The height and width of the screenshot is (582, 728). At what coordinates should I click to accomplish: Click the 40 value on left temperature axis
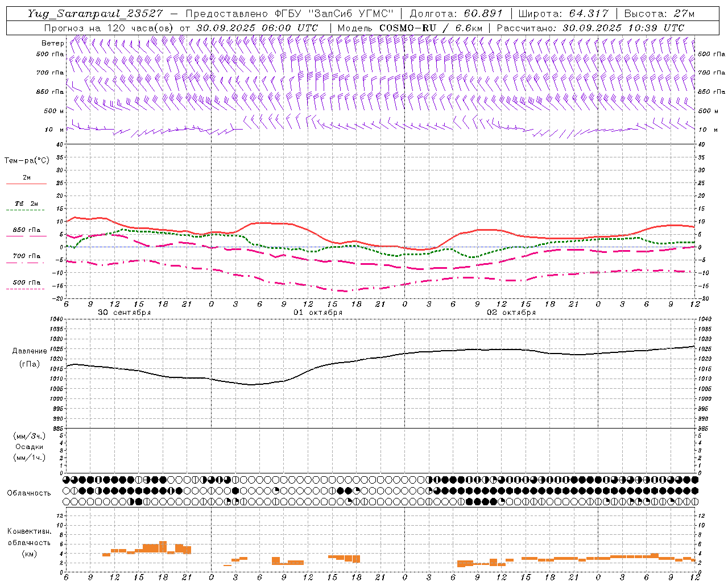(59, 144)
